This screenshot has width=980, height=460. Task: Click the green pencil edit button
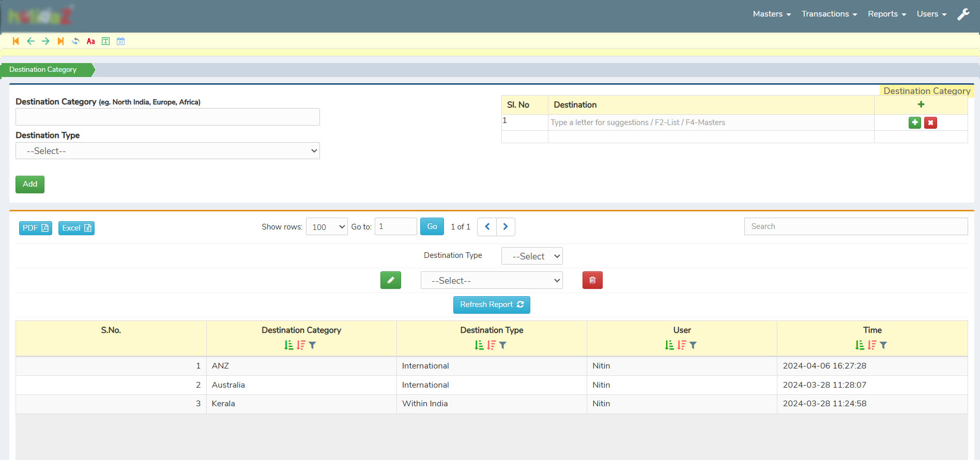(x=390, y=280)
